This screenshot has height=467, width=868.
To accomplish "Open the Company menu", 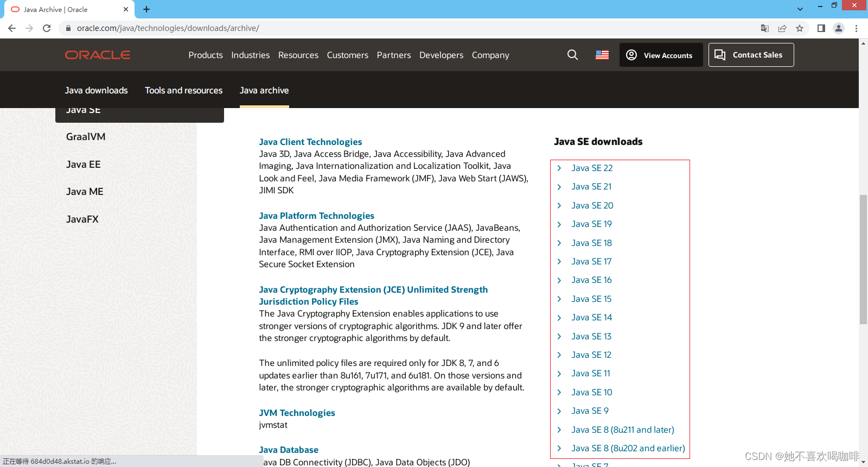I will 490,55.
